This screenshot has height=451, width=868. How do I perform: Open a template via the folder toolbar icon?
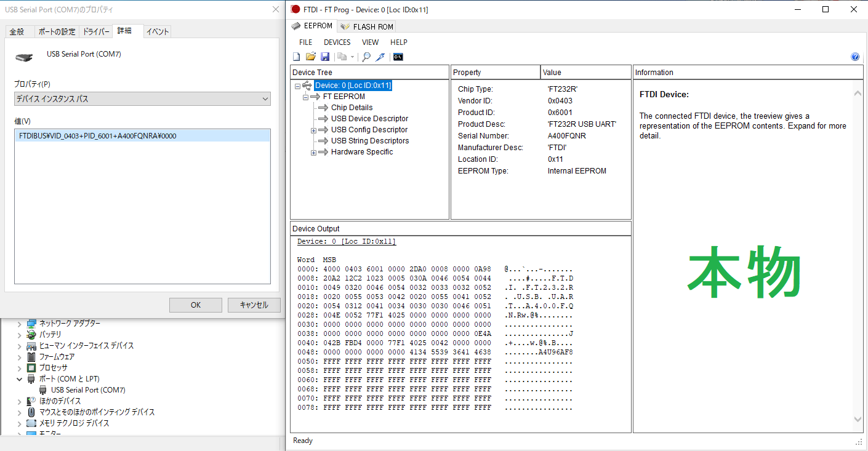coord(310,57)
